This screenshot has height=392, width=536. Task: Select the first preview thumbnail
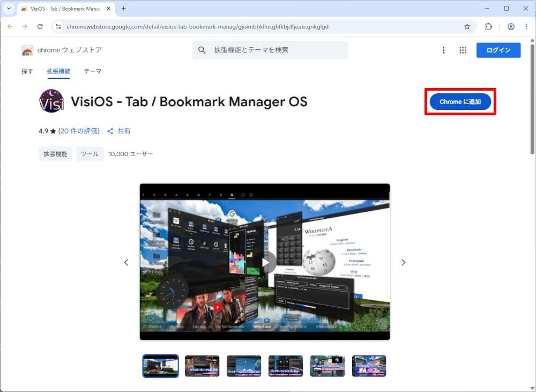tap(160, 366)
